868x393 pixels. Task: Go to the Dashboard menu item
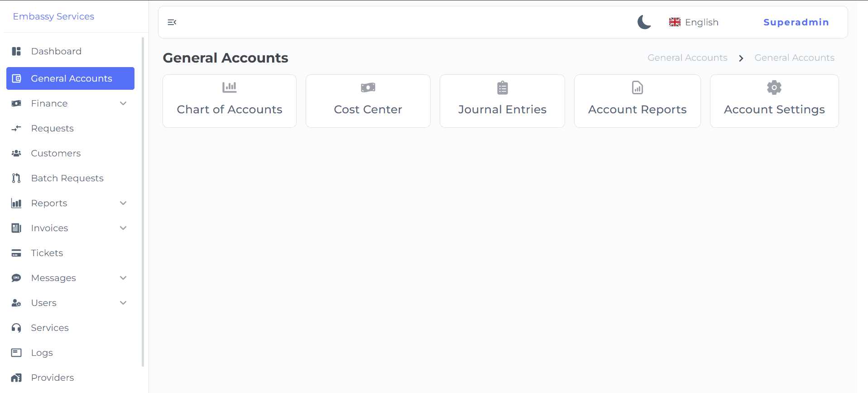point(56,51)
